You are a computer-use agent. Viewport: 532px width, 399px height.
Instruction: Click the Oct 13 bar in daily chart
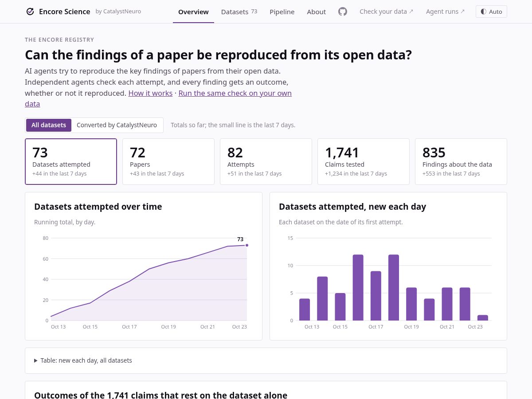[x=305, y=309]
